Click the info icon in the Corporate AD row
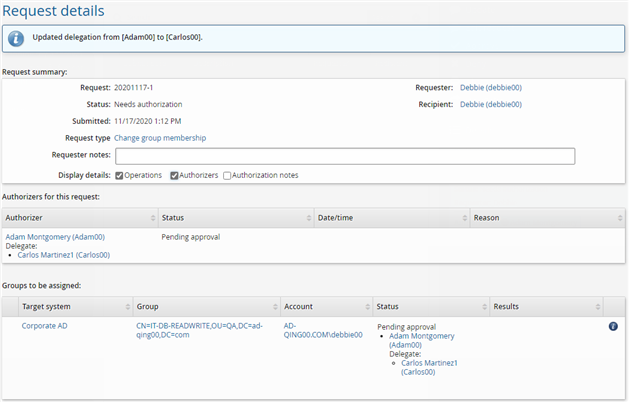The width and height of the screenshot is (629, 402). 613,326
